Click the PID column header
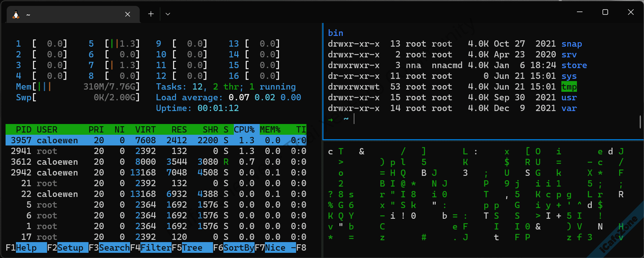644x258 pixels. [23, 130]
